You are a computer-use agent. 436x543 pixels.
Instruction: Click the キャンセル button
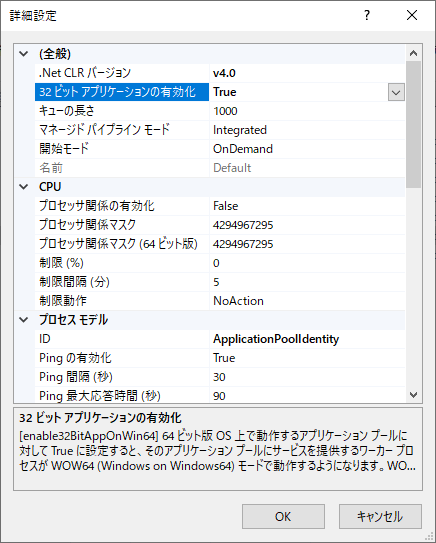(x=380, y=516)
